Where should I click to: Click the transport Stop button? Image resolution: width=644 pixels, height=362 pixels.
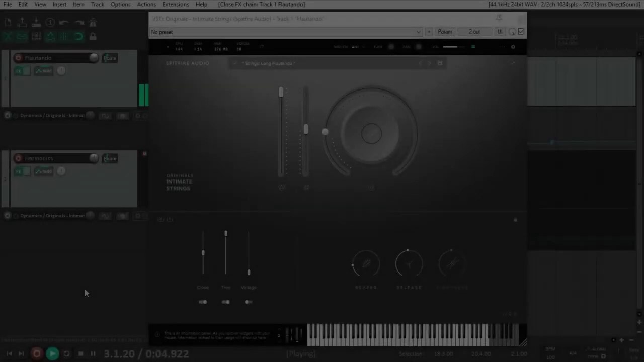click(80, 354)
